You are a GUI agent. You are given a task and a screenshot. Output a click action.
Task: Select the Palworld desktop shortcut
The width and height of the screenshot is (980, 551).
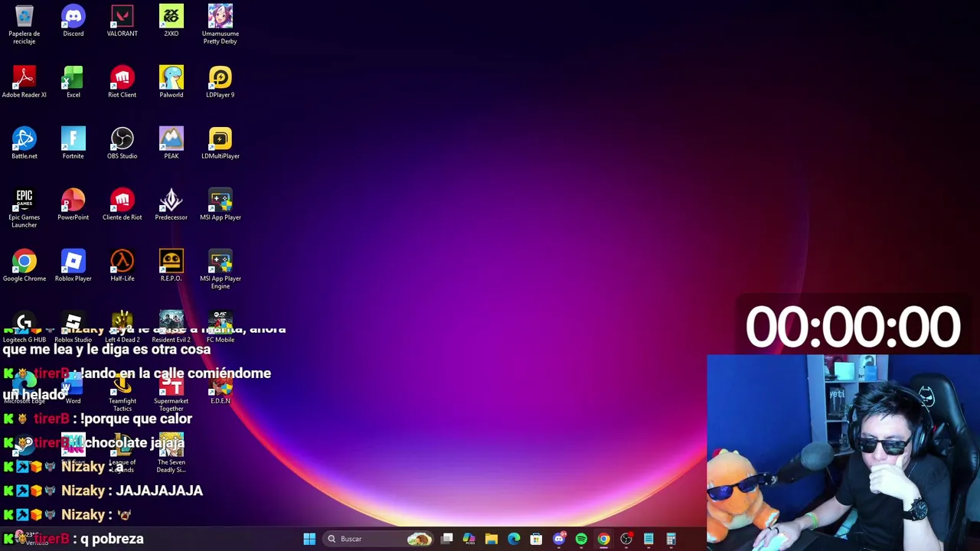coord(171,82)
